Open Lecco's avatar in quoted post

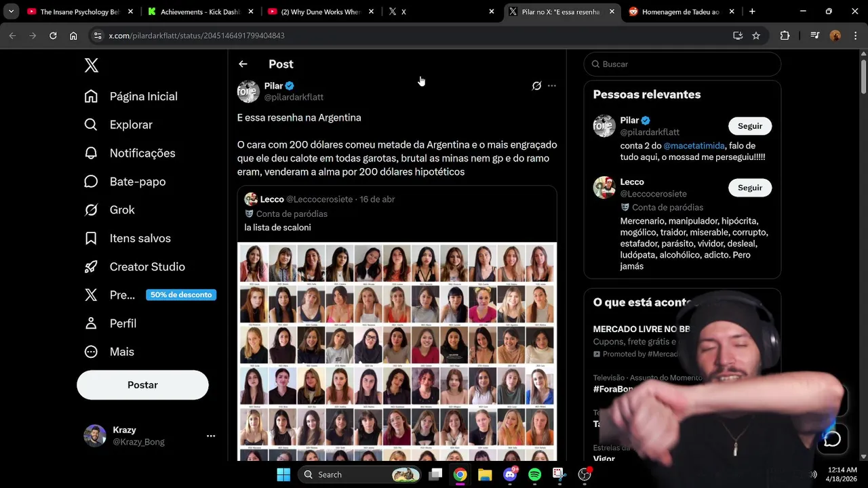pos(251,199)
